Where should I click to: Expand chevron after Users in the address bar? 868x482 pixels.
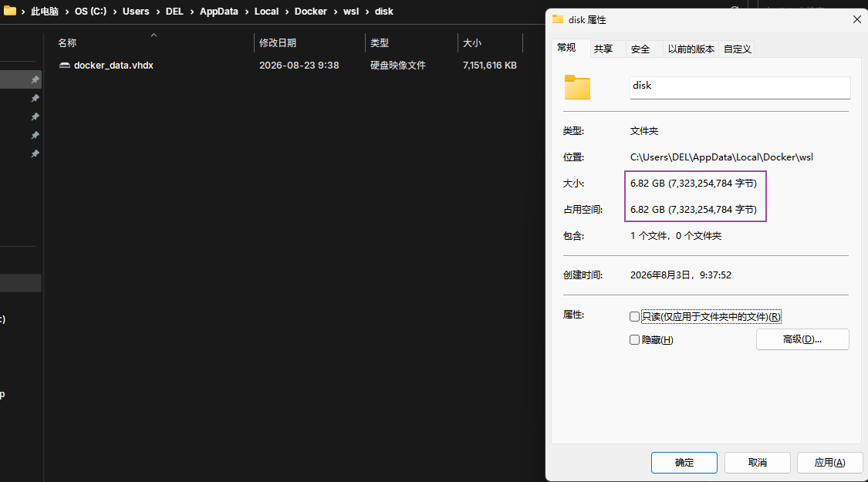[x=157, y=11]
